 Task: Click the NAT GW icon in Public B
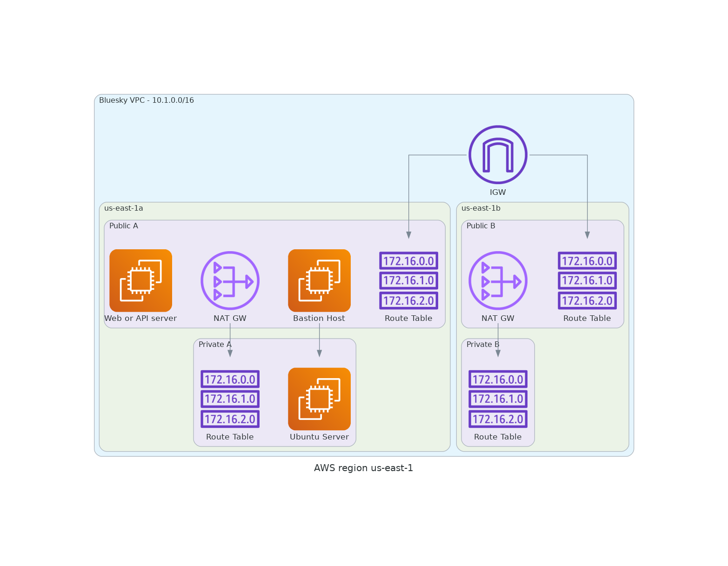pyautogui.click(x=498, y=280)
